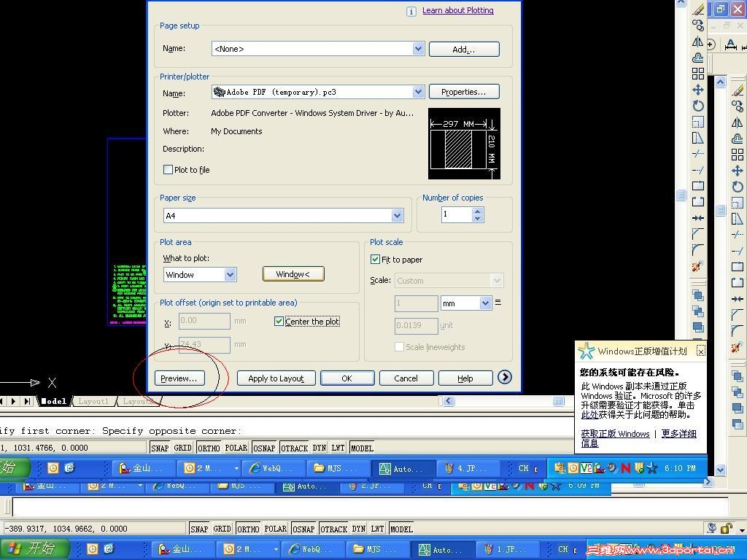This screenshot has width=747, height=560.
Task: Click OK in the Plot dialog
Action: pyautogui.click(x=347, y=378)
